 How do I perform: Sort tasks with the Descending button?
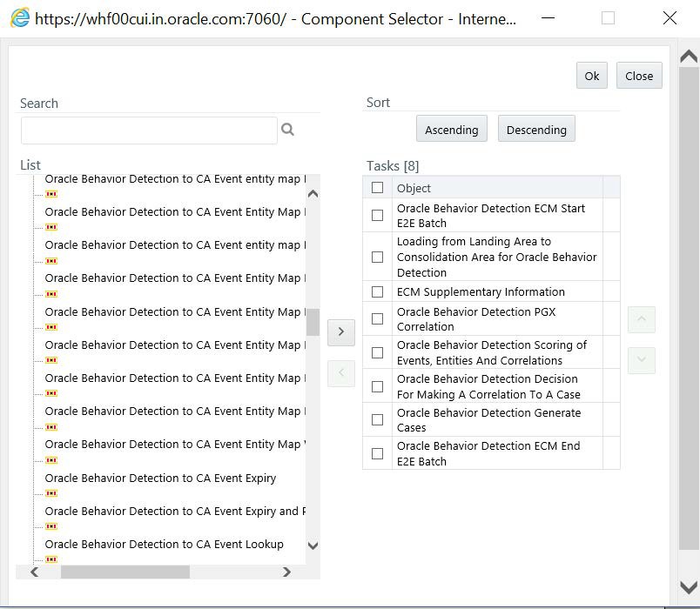(x=536, y=129)
